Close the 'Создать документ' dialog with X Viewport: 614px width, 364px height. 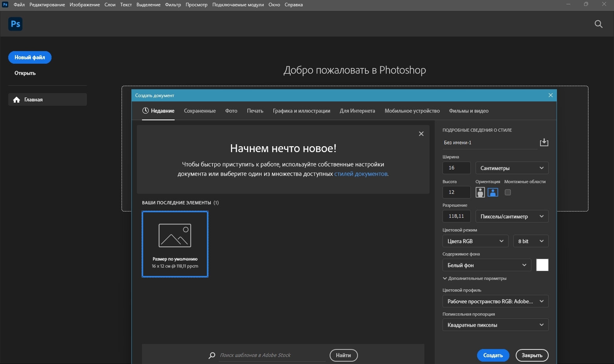click(550, 95)
